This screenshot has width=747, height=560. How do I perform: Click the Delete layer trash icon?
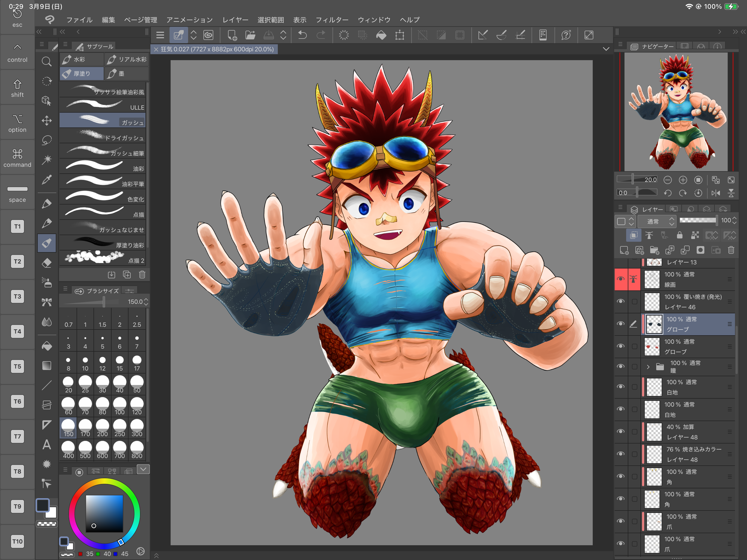click(731, 250)
